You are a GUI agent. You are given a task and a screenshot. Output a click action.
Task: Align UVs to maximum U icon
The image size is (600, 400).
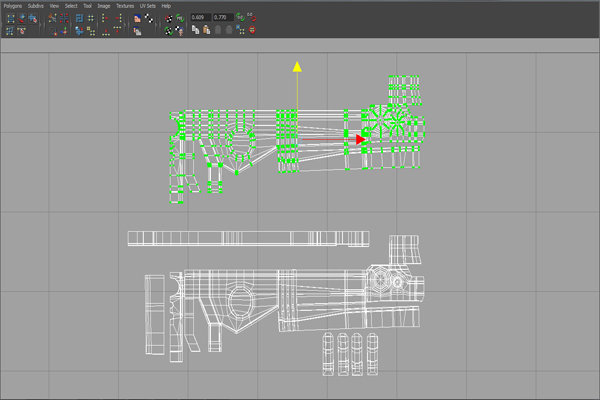point(118,18)
